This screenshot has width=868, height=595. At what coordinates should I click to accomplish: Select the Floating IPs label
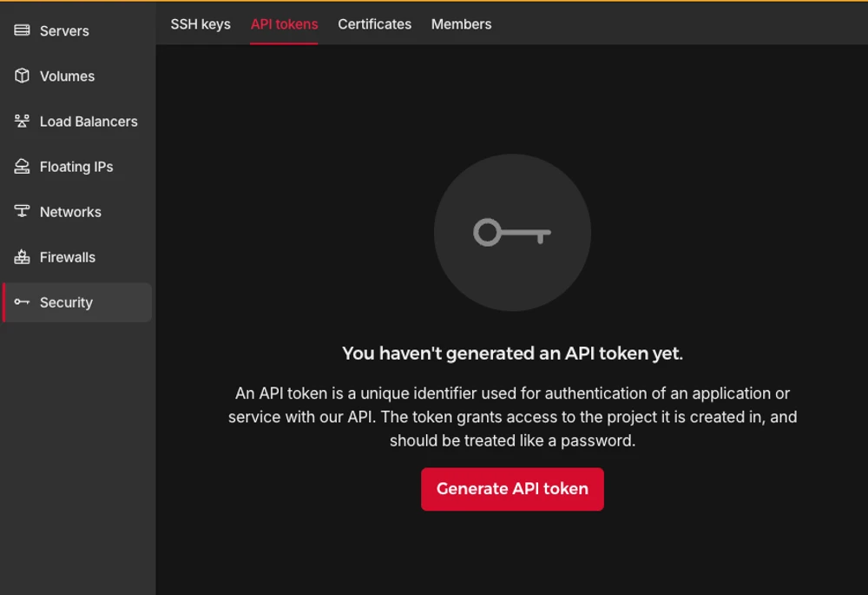tap(76, 167)
